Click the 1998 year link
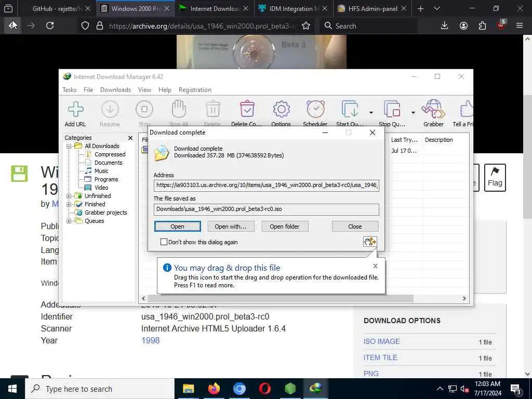Image resolution: width=532 pixels, height=399 pixels. point(150,340)
